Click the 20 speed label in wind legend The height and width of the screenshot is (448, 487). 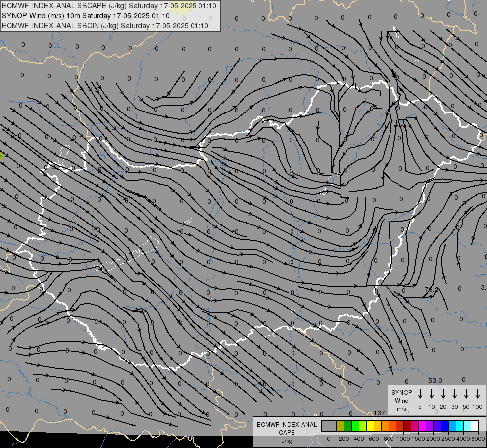point(443,407)
